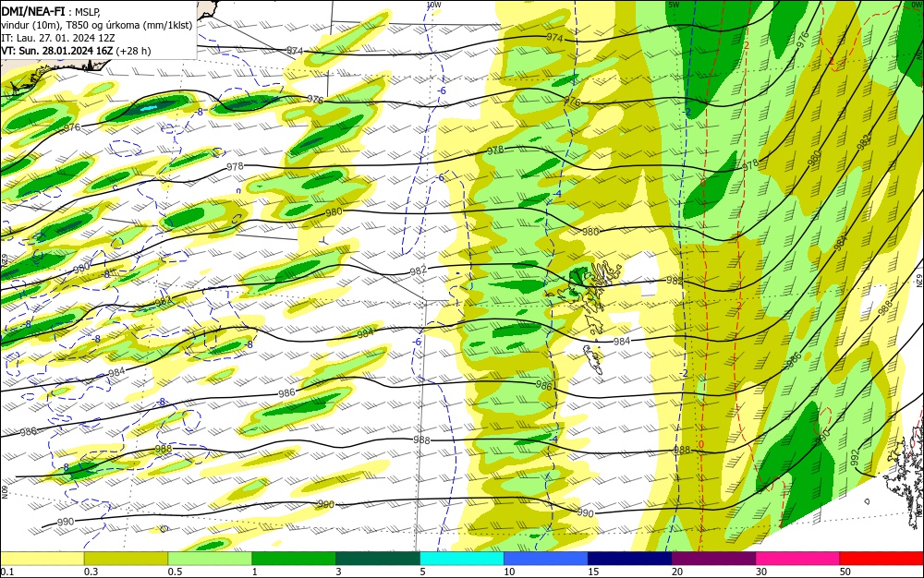Click the yellow 0.1 mm legend swatch

42,559
